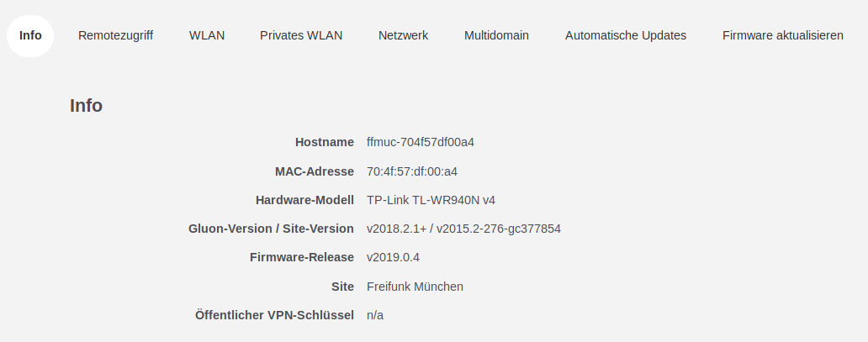Image resolution: width=868 pixels, height=342 pixels.
Task: Click the site value Freifunk München
Action: tap(415, 287)
